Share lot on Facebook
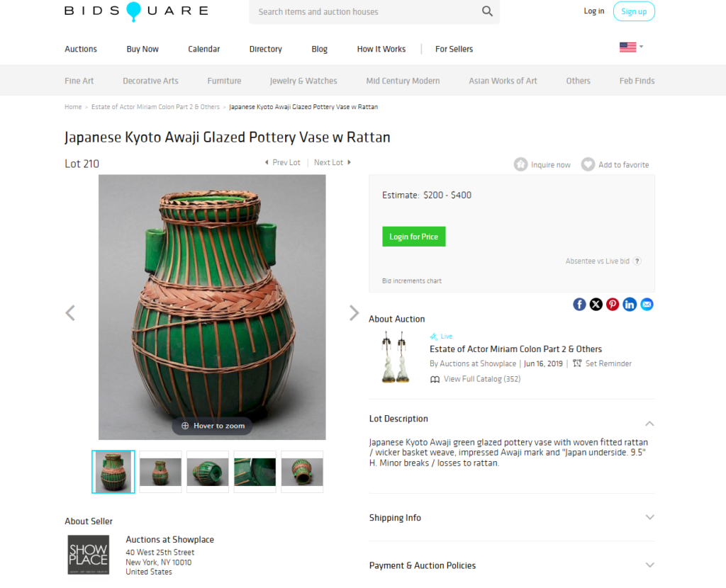This screenshot has height=588, width=726. pos(579,304)
